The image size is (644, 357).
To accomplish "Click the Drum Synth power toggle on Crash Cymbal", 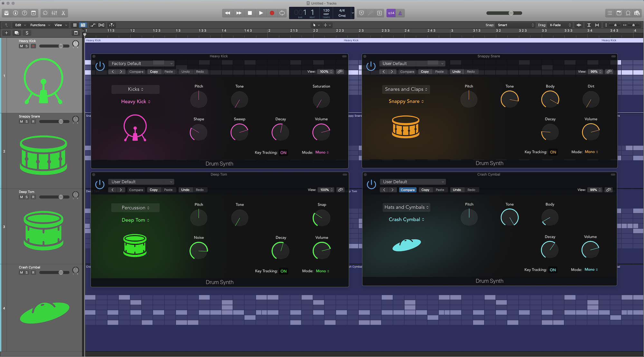I will point(371,184).
